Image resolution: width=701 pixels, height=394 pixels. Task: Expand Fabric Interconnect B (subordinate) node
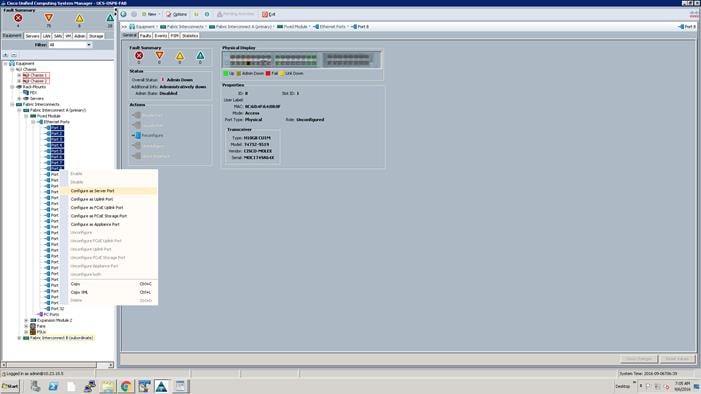[19, 338]
